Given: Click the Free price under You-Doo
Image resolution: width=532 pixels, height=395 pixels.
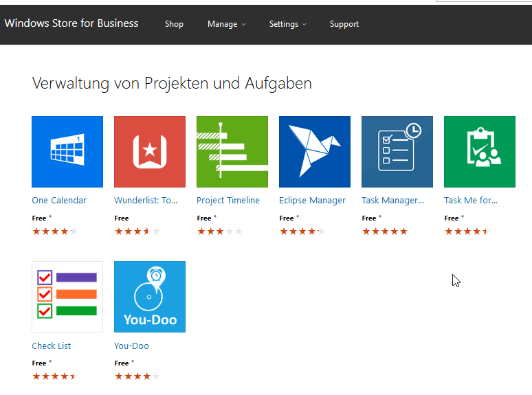Looking at the screenshot, I should 122,363.
